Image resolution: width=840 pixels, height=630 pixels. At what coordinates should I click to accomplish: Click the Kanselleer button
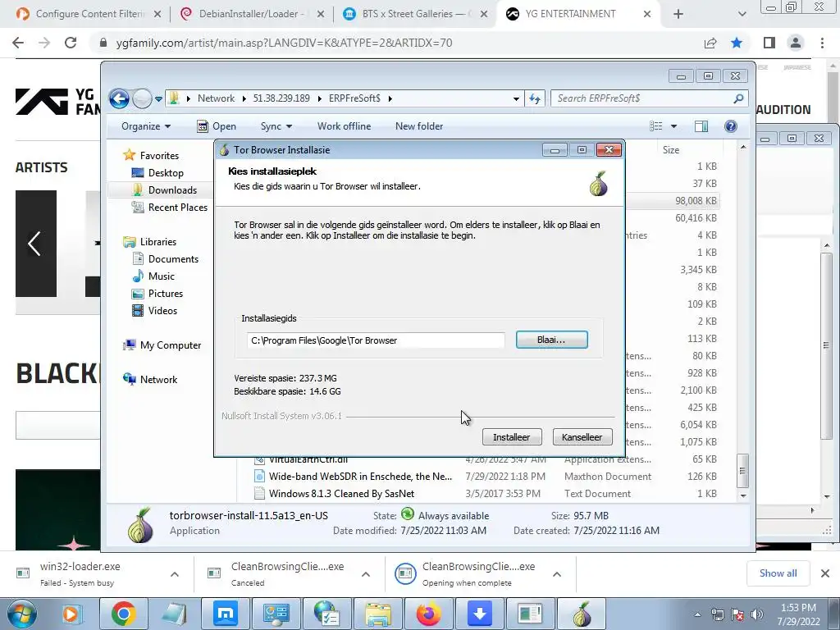click(582, 437)
